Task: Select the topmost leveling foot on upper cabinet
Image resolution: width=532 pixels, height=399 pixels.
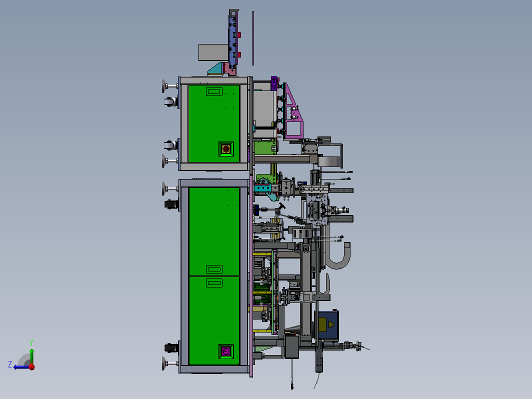Action: point(169,86)
